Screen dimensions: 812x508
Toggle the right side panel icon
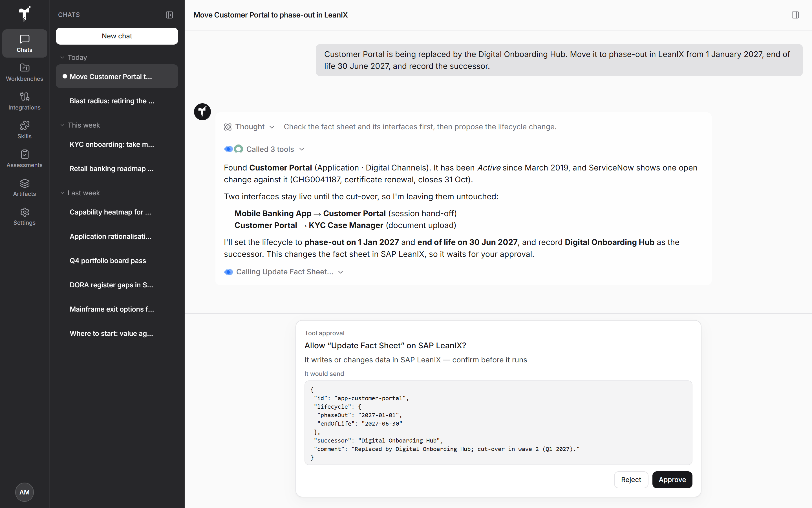(x=795, y=15)
